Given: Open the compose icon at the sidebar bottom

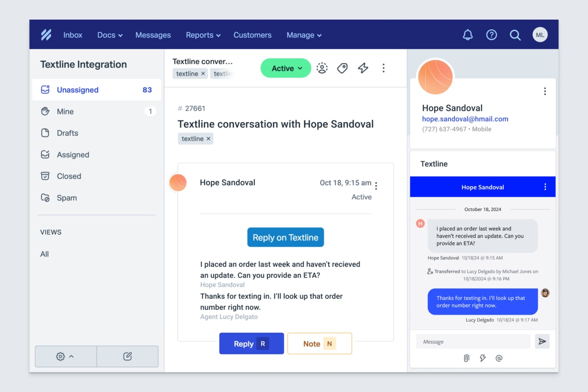Looking at the screenshot, I should coord(127,356).
